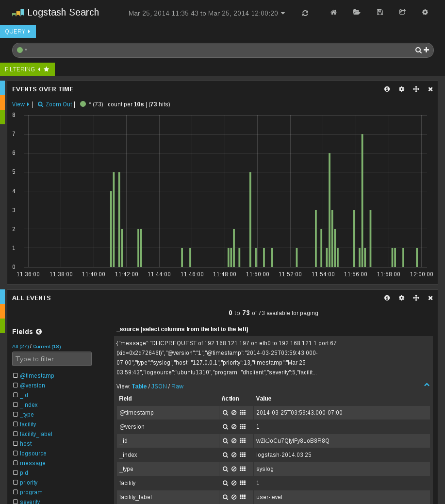Click the tallest histogram bar near 11:56
Viewport: 445px width, 504px height.
tap(363, 200)
